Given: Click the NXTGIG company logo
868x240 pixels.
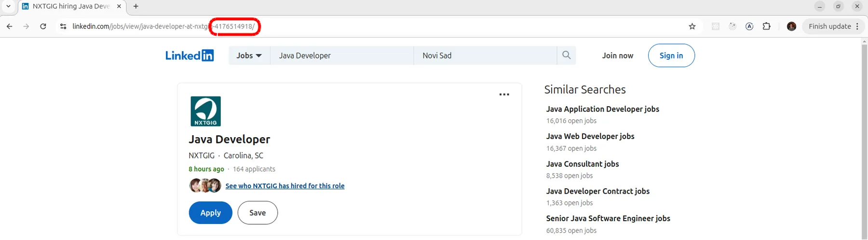Looking at the screenshot, I should tap(205, 111).
